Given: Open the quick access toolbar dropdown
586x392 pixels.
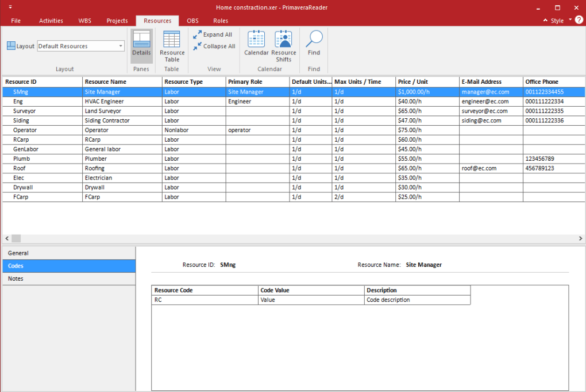Looking at the screenshot, I should (10, 7).
